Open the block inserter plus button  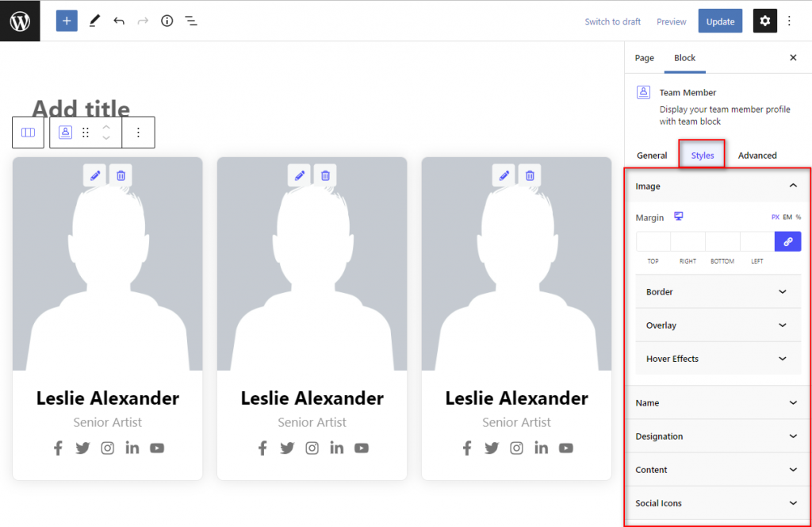point(67,21)
